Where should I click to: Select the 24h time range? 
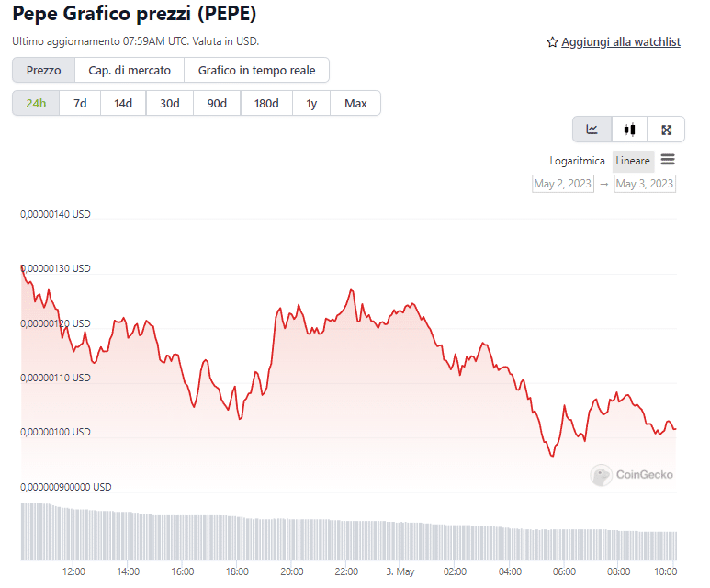(36, 103)
